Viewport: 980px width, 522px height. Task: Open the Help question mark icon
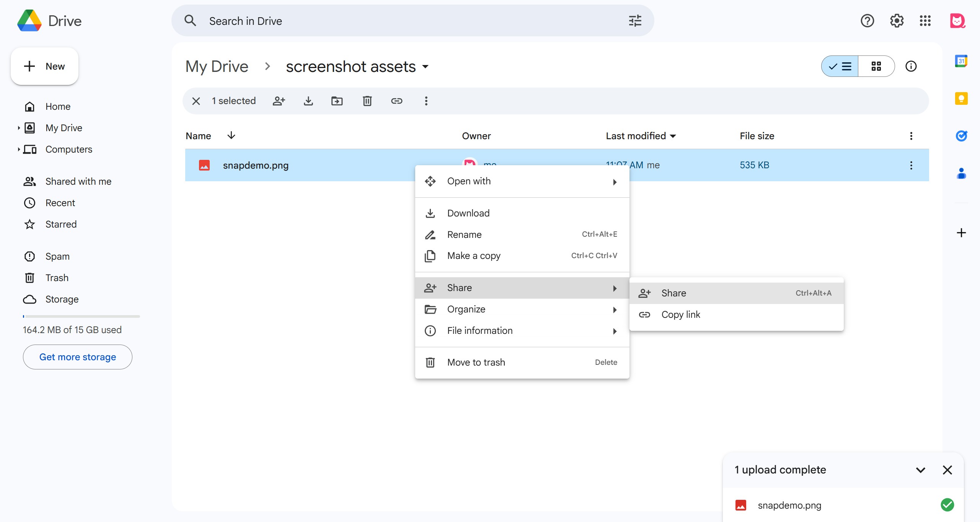[x=867, y=21]
